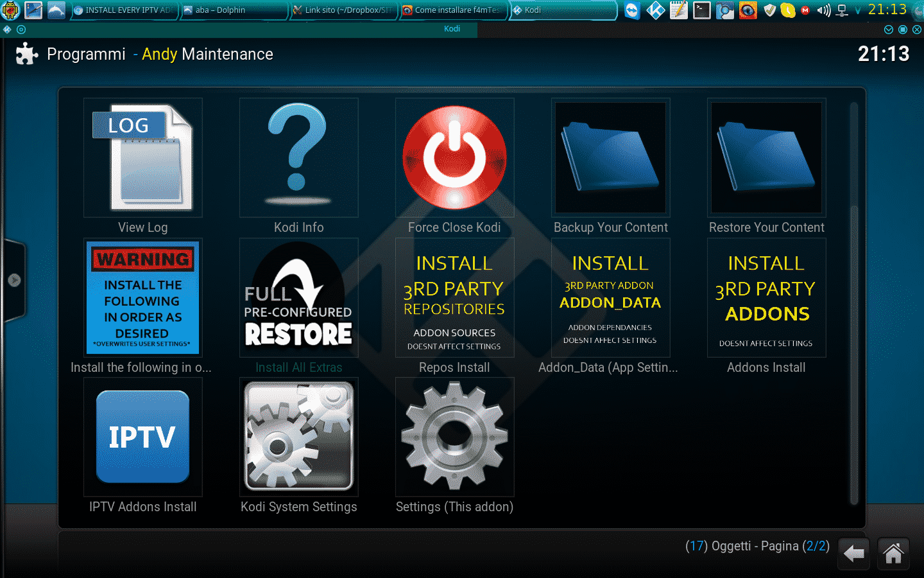Click the Kodi window menu icon
This screenshot has width=924, height=578.
(x=7, y=30)
